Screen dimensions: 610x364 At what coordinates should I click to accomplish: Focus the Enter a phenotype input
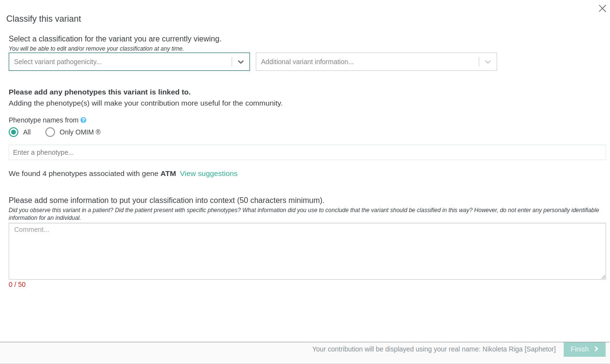tap(307, 152)
